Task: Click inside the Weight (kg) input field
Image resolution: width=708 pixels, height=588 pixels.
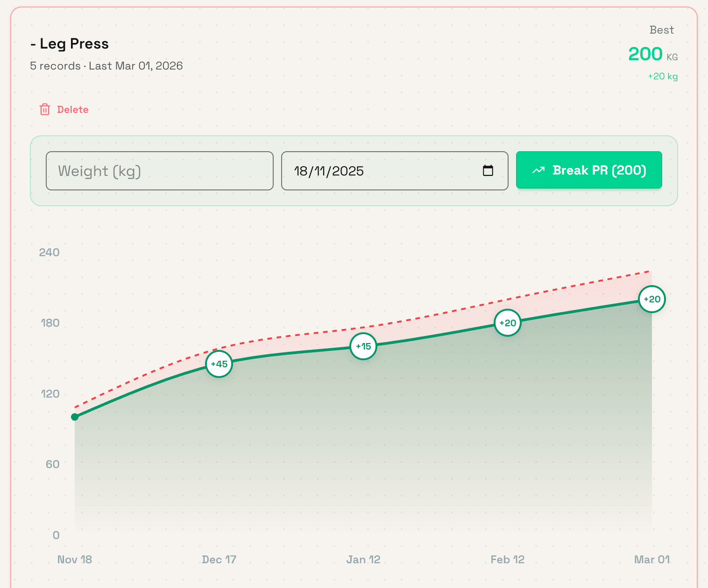Action: tap(159, 171)
